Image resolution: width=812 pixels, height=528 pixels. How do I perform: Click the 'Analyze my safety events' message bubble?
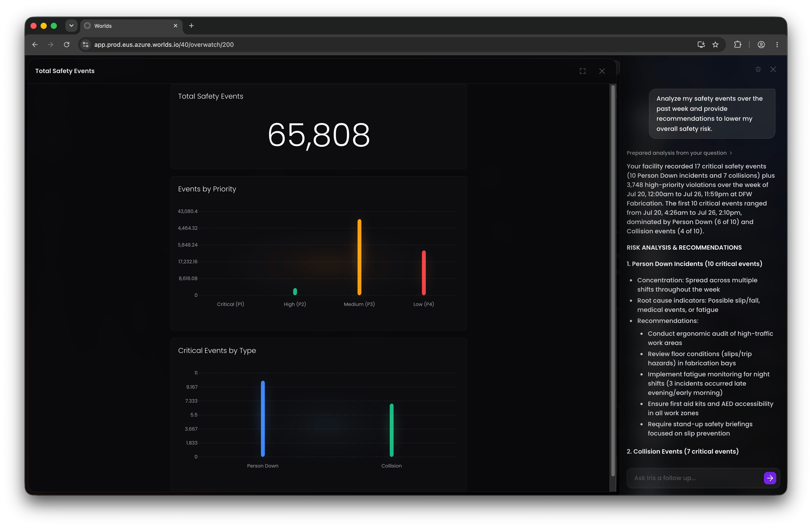[712, 114]
